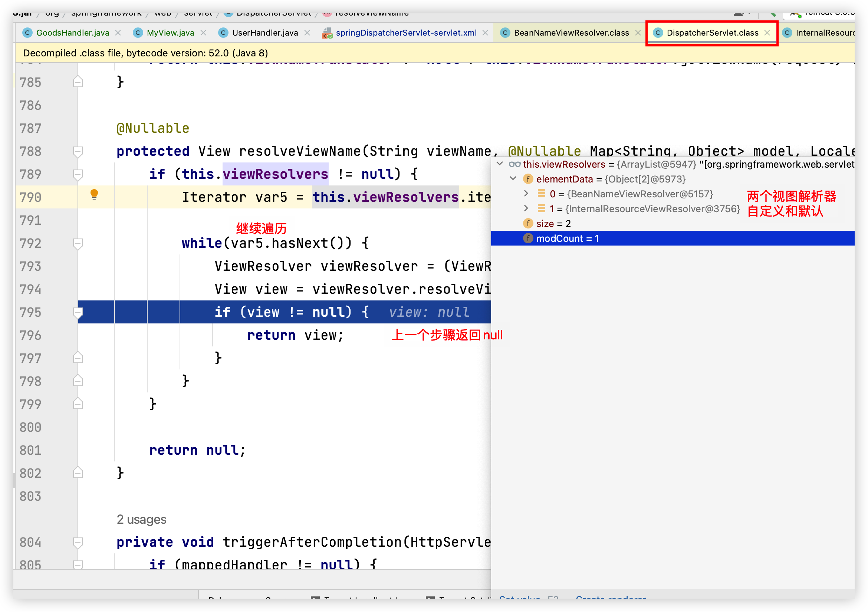Click the field icon next to modCount
The height and width of the screenshot is (612, 868).
(x=528, y=238)
